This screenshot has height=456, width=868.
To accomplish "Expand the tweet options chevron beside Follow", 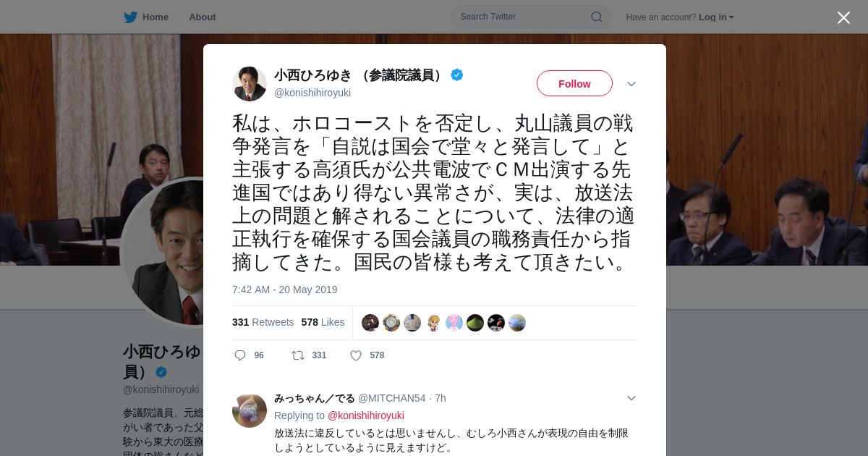I will click(631, 84).
